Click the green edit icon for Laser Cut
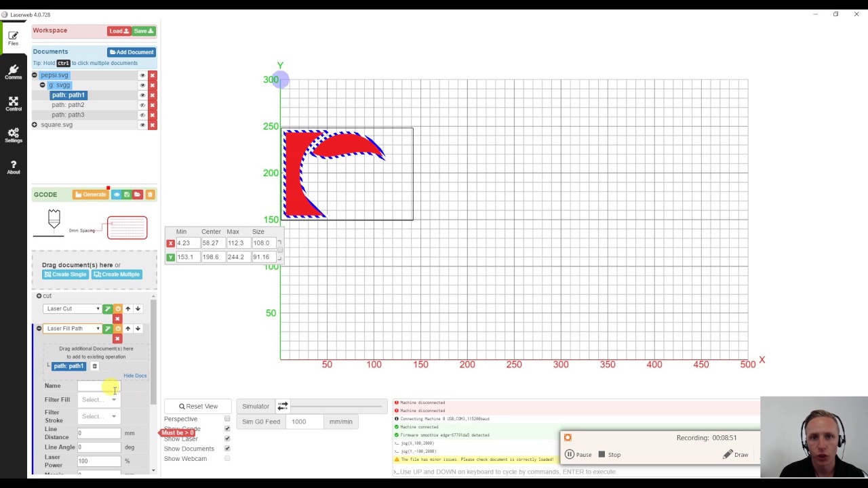Screen dimensions: 868x488 click(107, 309)
